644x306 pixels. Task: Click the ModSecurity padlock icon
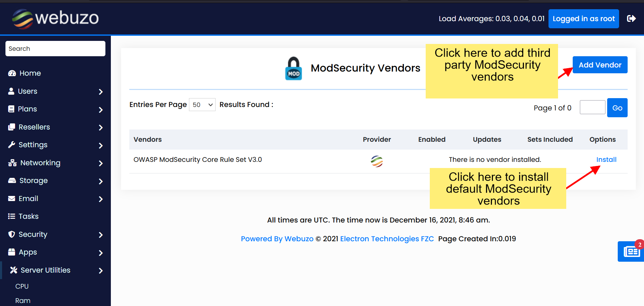click(x=293, y=68)
